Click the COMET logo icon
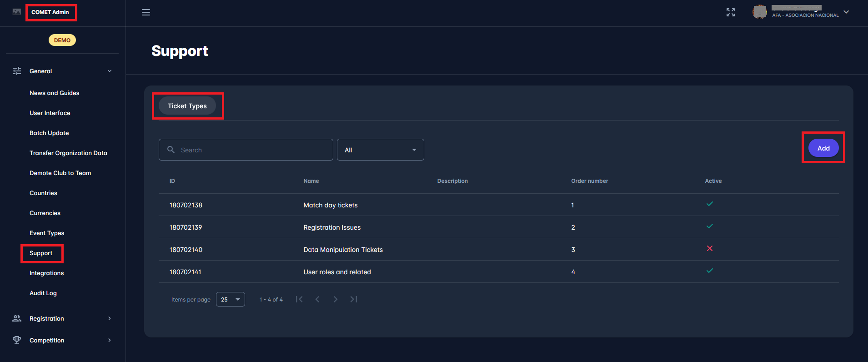The height and width of the screenshot is (362, 868). point(17,12)
